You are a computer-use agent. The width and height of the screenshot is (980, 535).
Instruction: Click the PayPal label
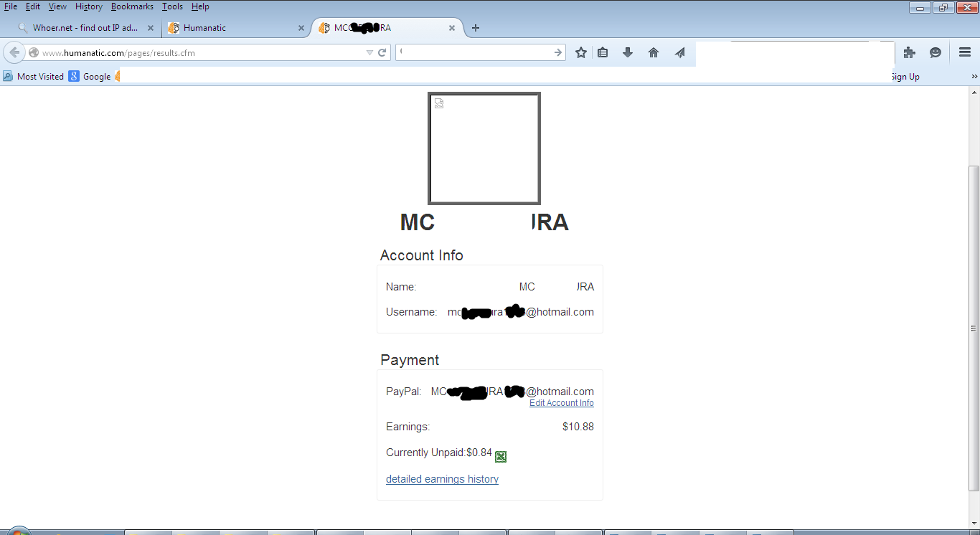coord(403,392)
